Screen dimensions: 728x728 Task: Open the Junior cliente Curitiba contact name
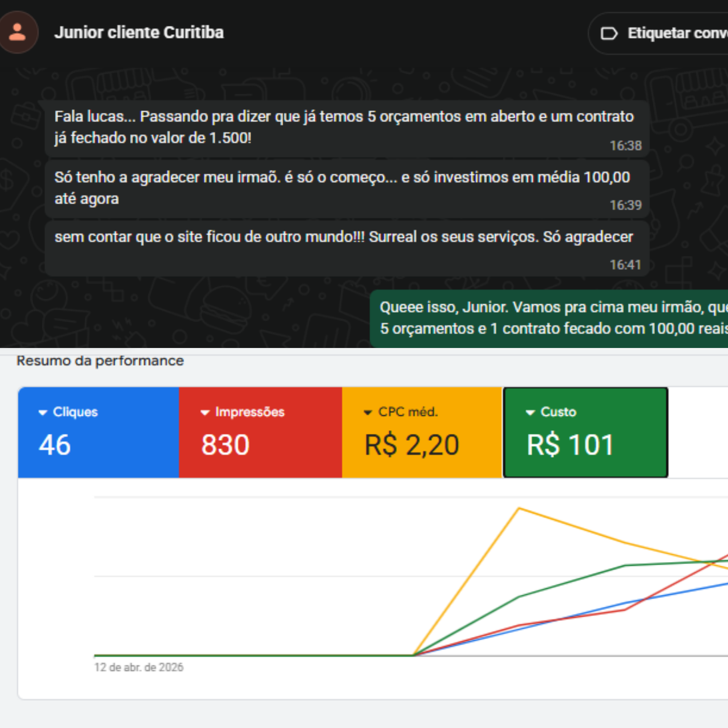click(x=139, y=32)
